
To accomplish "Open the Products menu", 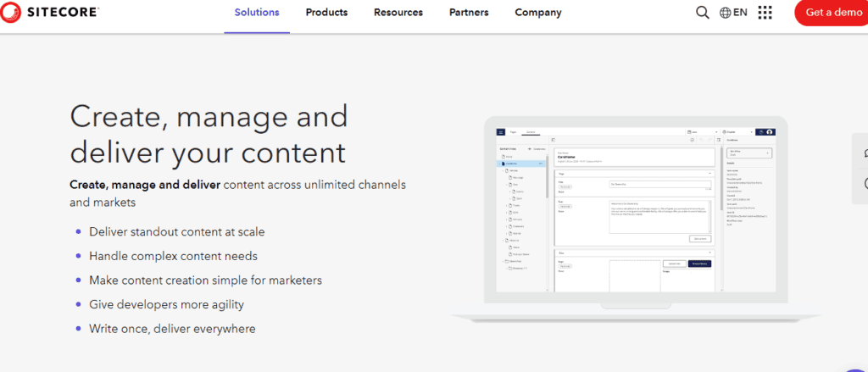I will (326, 13).
